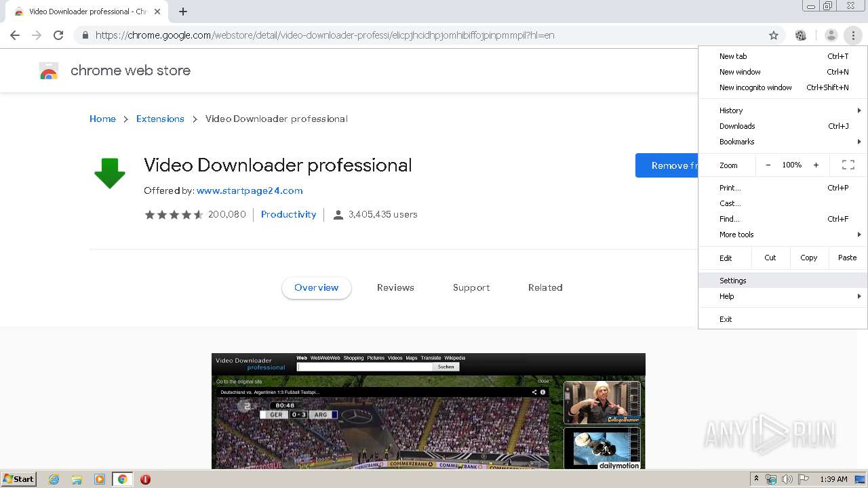Expand the More tools submenu
The image size is (868, 488).
point(783,235)
